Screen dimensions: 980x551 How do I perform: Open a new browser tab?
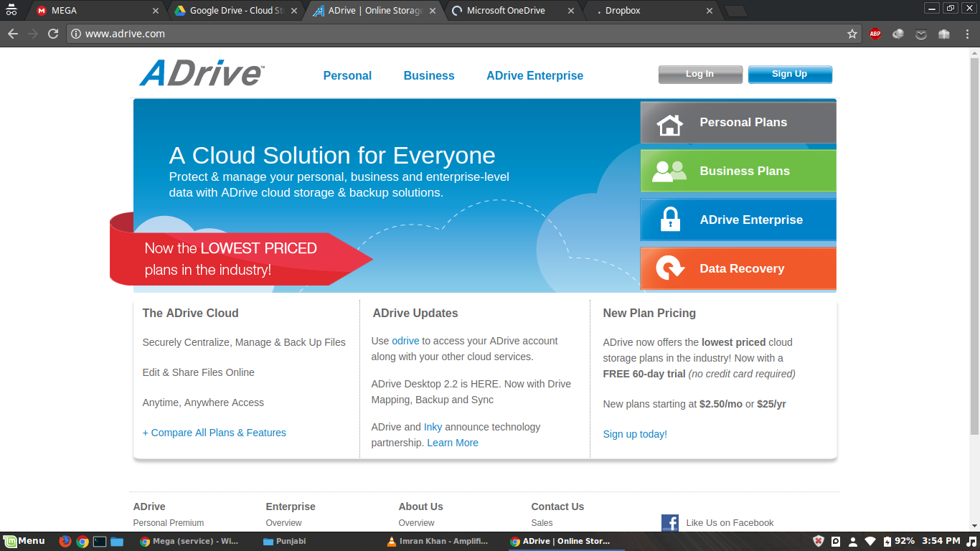[736, 11]
